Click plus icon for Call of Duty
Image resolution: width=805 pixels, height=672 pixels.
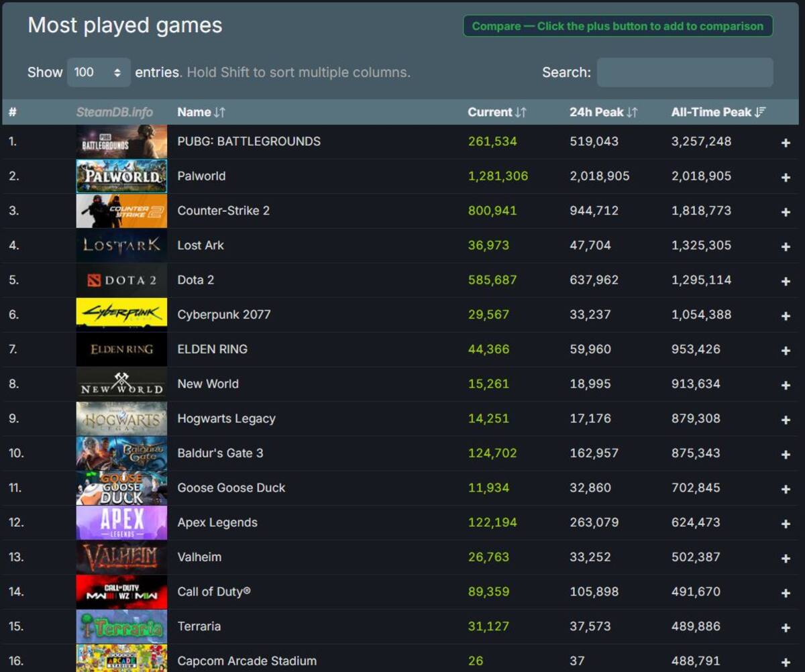coord(786,593)
